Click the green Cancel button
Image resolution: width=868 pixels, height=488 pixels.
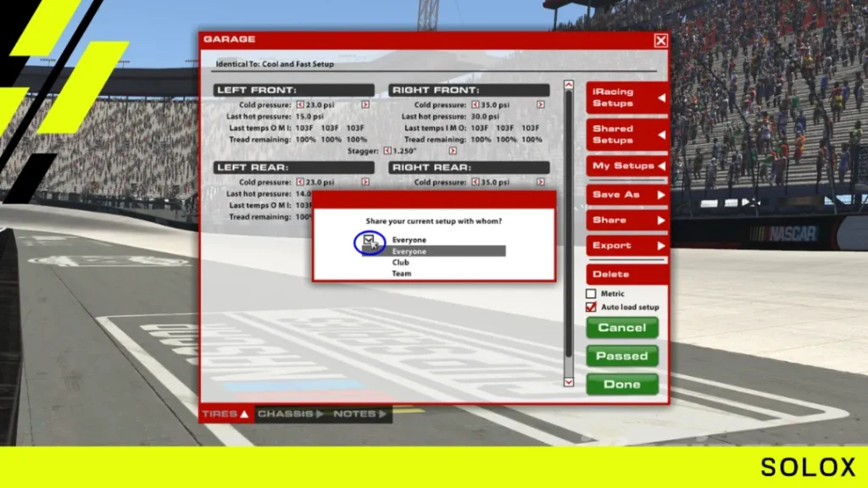[x=622, y=328]
